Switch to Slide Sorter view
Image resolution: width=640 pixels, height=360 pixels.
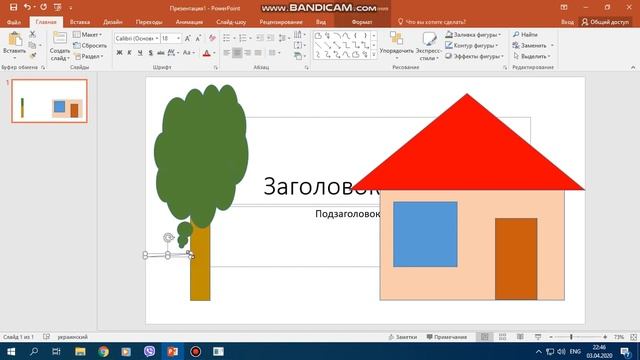tap(502, 337)
